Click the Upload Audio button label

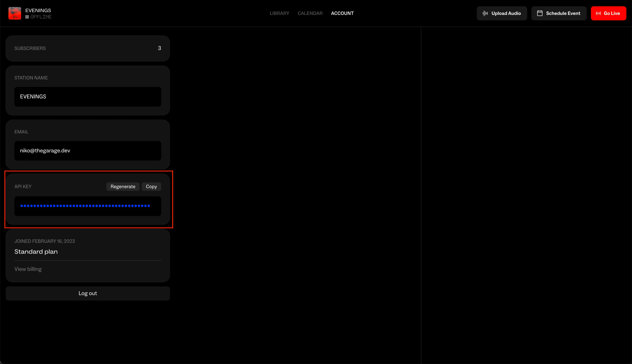(506, 13)
